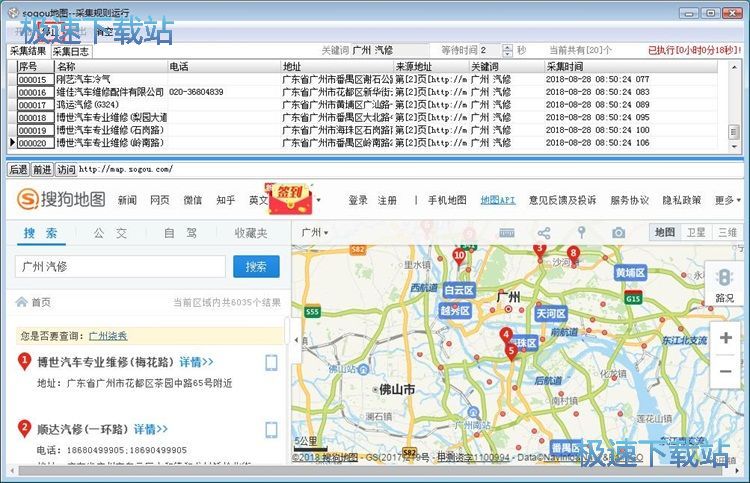Switch map view to 三维 mode
This screenshot has width=750, height=483.
727,233
